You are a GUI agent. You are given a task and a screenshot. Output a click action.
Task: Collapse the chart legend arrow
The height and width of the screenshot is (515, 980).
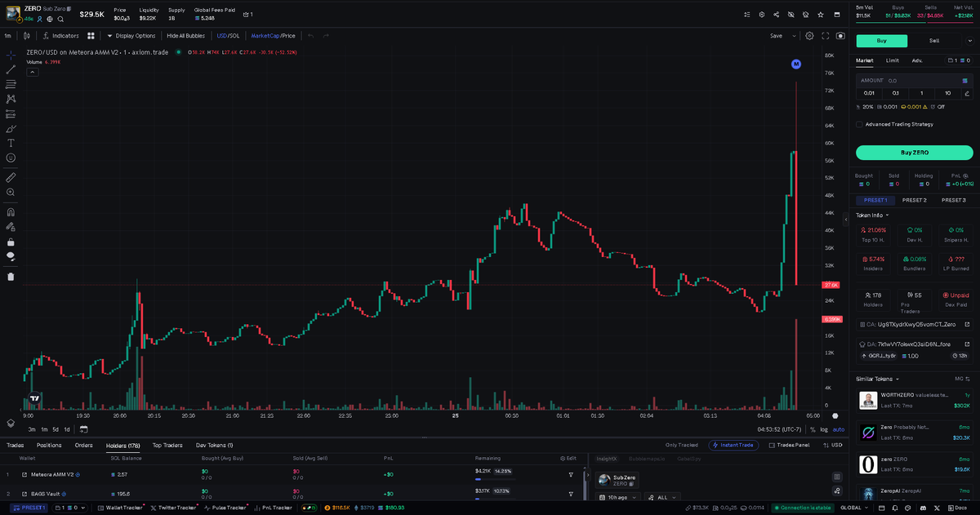[x=33, y=72]
